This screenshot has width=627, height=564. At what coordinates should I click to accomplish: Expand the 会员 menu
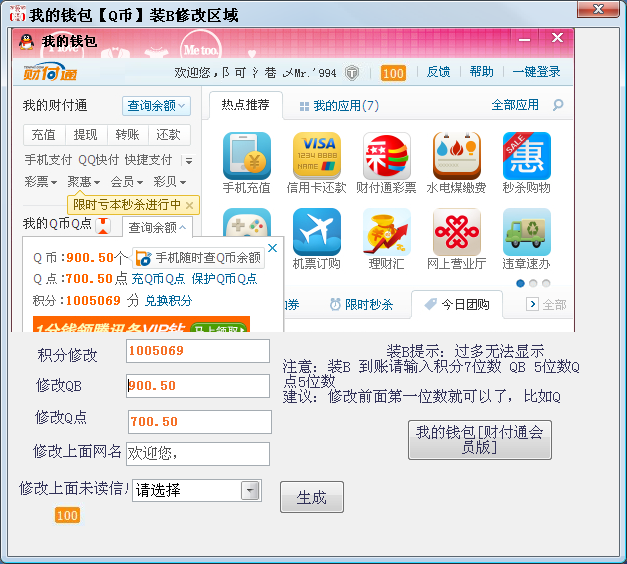pos(127,182)
